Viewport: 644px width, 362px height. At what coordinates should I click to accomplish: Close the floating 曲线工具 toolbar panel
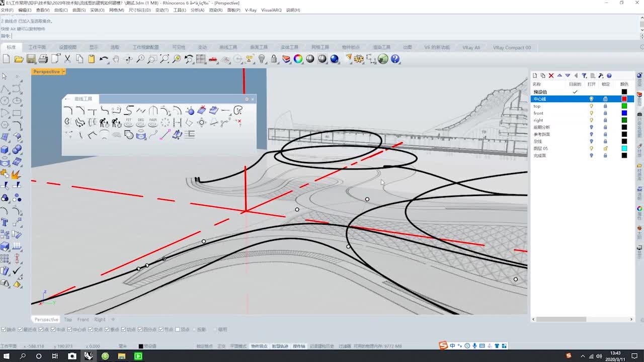point(253,99)
